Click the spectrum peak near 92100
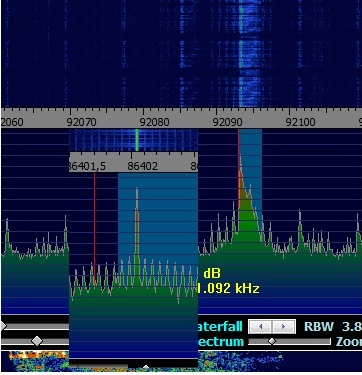Image resolution: width=362 pixels, height=375 pixels. pos(300,227)
